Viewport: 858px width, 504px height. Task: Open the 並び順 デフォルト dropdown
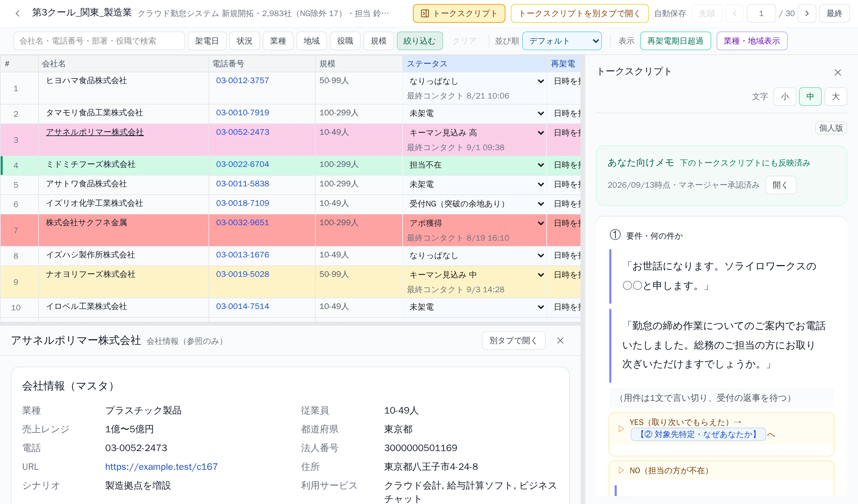point(562,41)
